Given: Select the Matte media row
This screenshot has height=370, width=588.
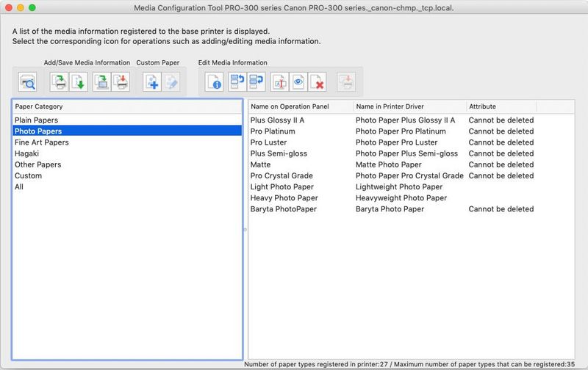Looking at the screenshot, I should pyautogui.click(x=412, y=164).
